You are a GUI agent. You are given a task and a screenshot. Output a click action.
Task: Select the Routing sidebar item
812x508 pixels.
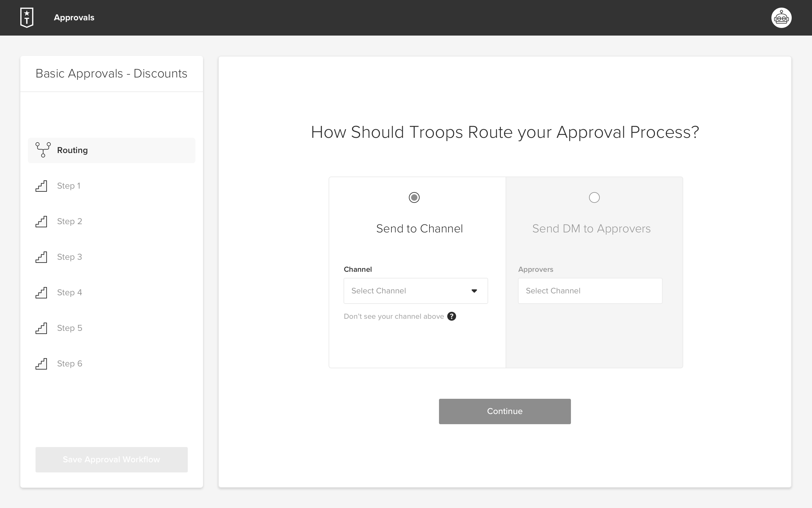[111, 150]
